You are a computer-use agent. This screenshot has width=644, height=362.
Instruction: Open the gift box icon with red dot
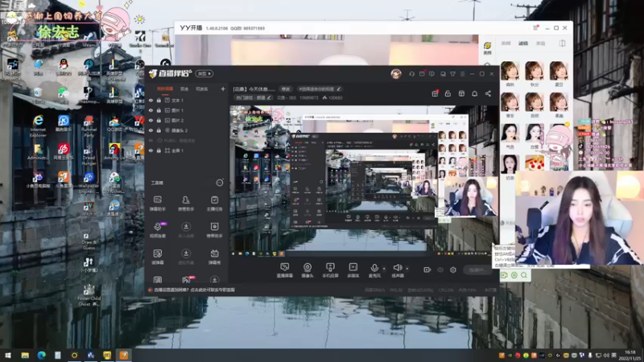[435, 93]
